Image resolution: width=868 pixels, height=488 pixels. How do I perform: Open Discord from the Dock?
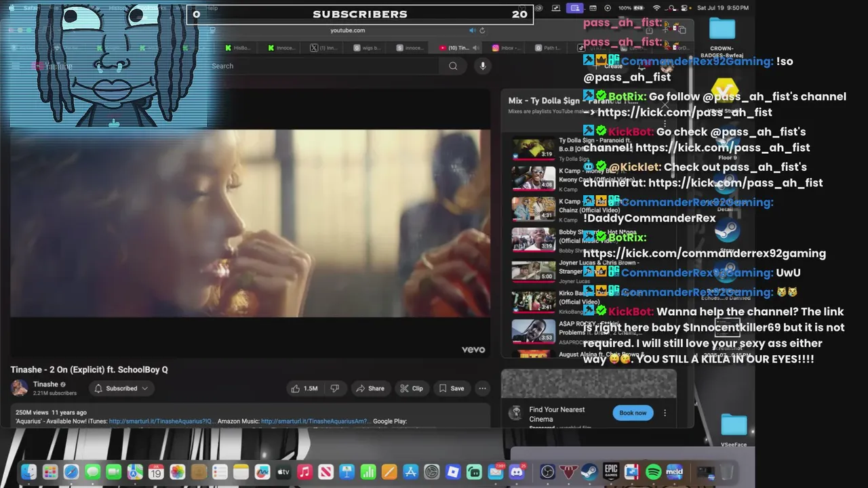tap(517, 472)
